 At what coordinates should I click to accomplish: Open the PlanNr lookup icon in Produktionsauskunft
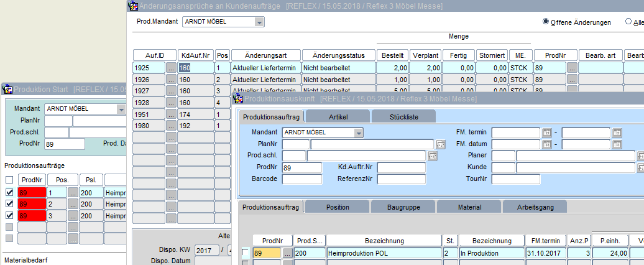(441, 144)
